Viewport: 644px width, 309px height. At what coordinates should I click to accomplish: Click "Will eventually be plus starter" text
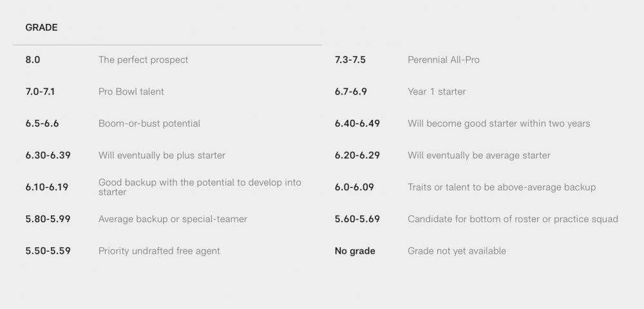coord(162,155)
